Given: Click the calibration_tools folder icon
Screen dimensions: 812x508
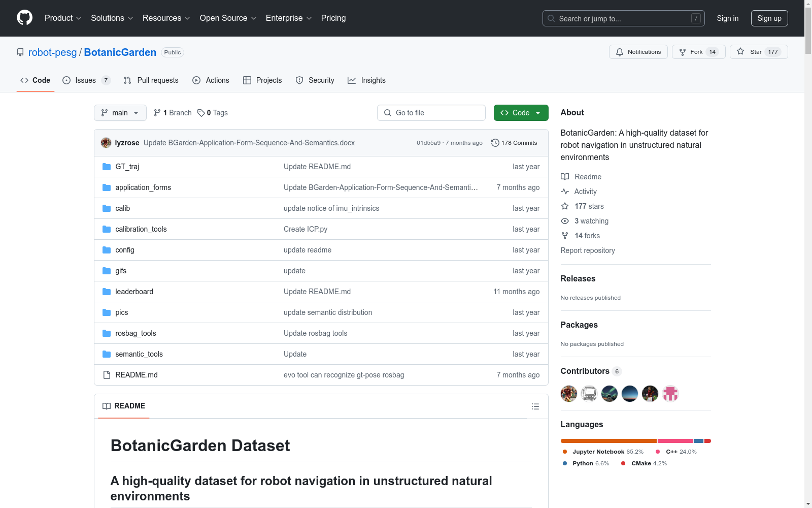Looking at the screenshot, I should (x=107, y=229).
